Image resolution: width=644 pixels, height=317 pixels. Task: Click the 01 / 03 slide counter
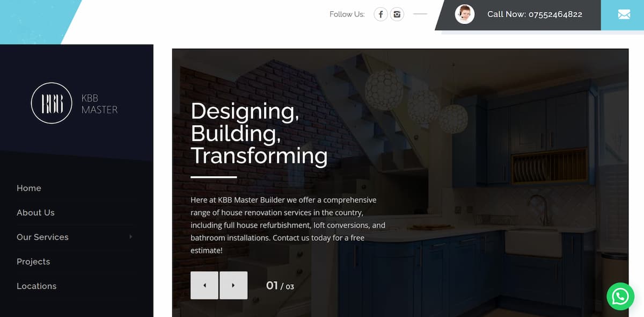(x=280, y=286)
